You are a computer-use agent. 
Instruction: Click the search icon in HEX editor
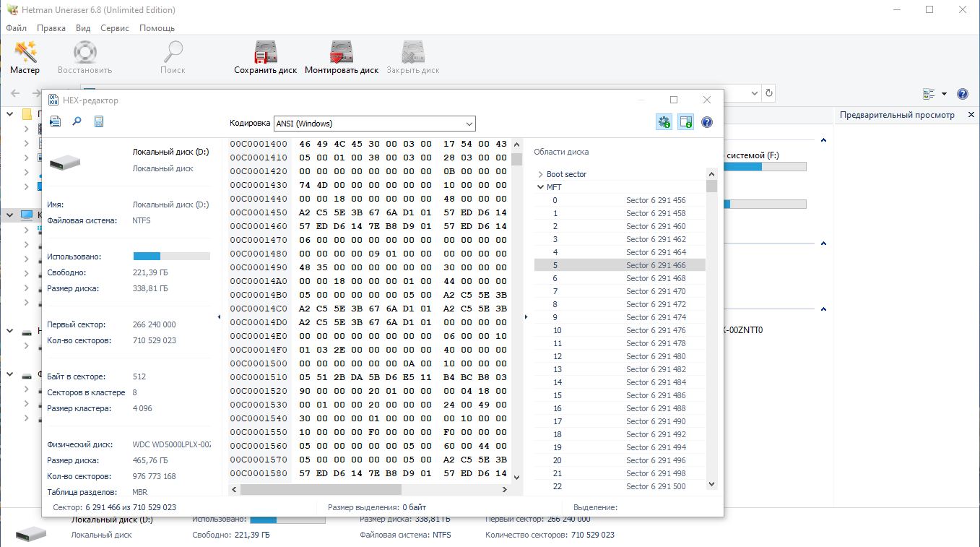pyautogui.click(x=77, y=121)
